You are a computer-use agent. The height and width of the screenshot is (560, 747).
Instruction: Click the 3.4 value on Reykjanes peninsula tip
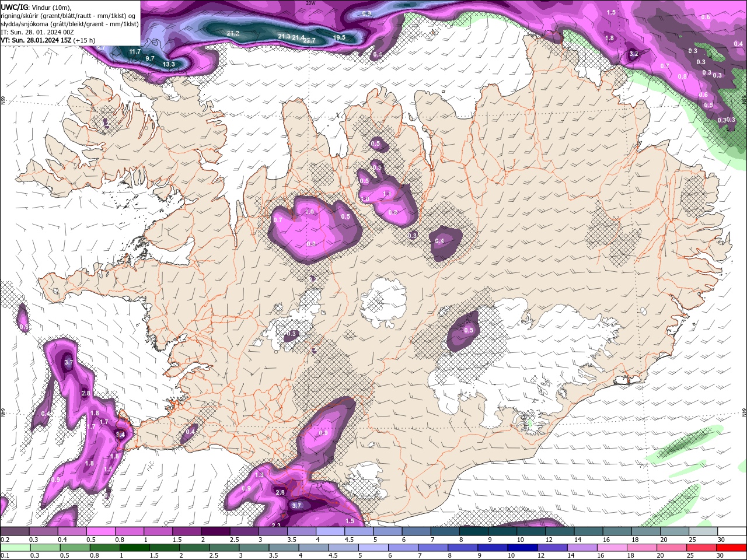coord(120,435)
